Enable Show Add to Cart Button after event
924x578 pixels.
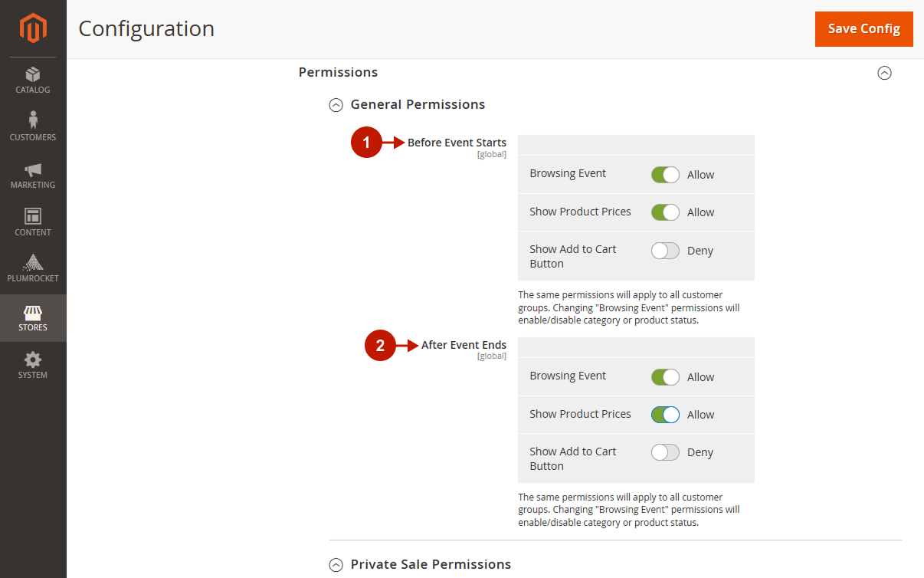tap(665, 452)
